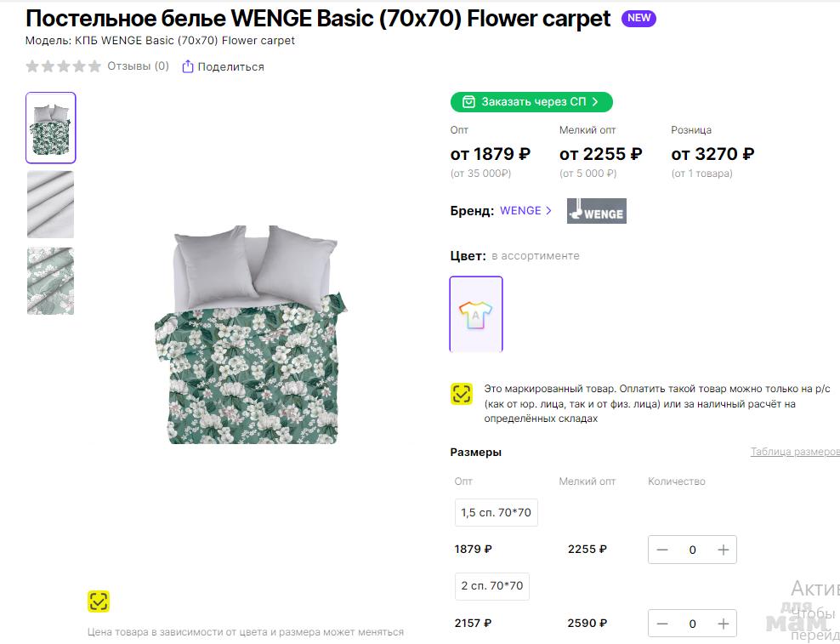
Task: Show the floral pattern thumbnail
Action: [51, 281]
